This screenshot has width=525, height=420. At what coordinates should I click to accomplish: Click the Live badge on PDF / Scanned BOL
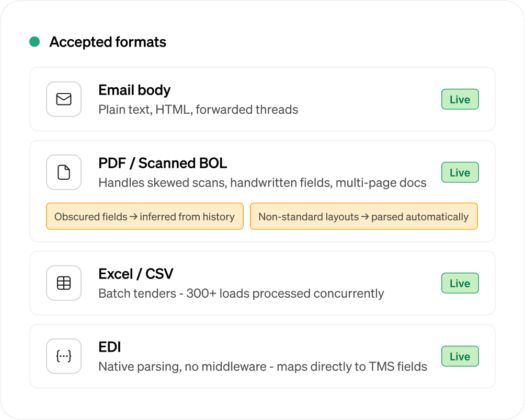coord(460,172)
